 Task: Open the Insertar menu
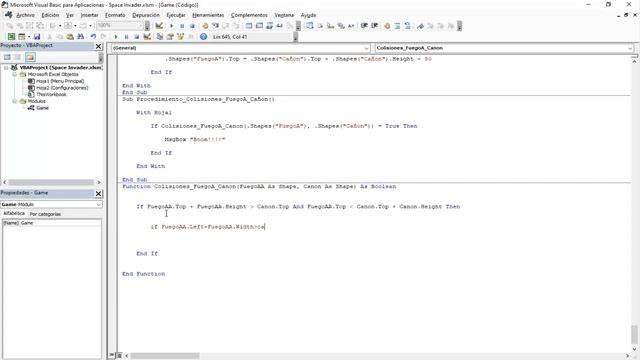(x=89, y=15)
